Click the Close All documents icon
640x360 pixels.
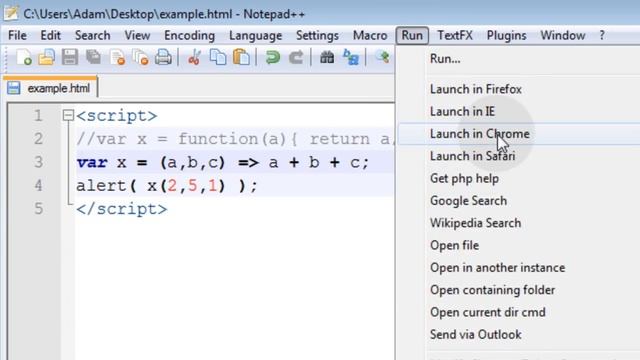140,58
